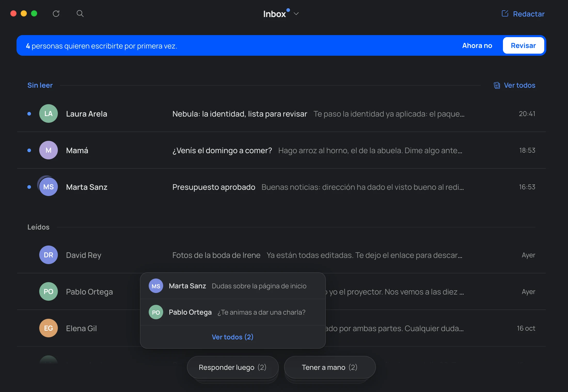This screenshot has width=568, height=392.
Task: Toggle unread dot for Marta Sanz
Action: (x=29, y=187)
